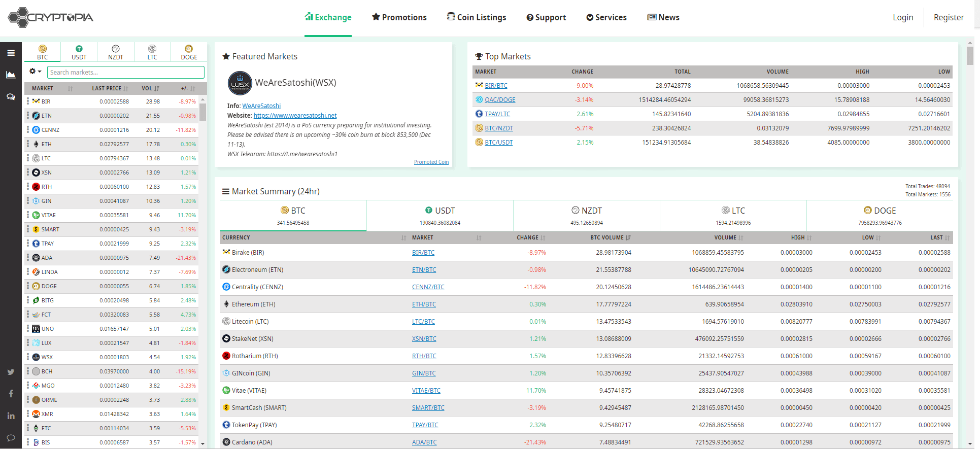Viewport: 980px width, 449px height.
Task: Click the StakeNet (XSN) coin icon in summary
Action: [x=226, y=338]
